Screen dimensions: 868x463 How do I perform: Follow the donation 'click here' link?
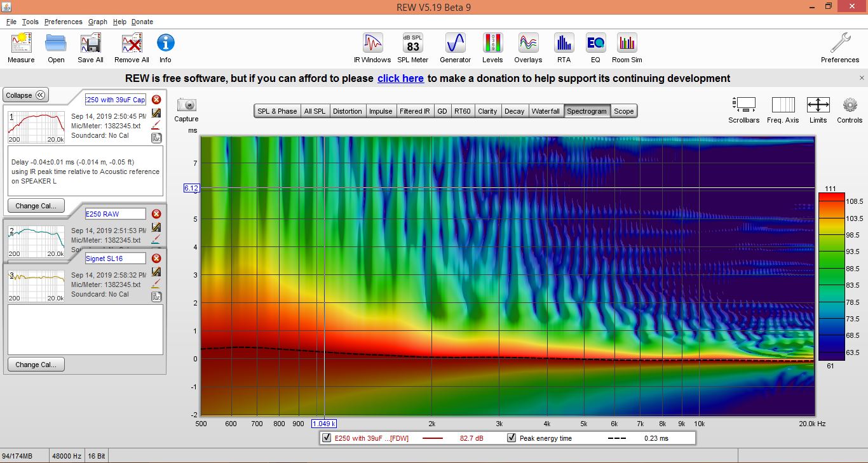click(400, 79)
